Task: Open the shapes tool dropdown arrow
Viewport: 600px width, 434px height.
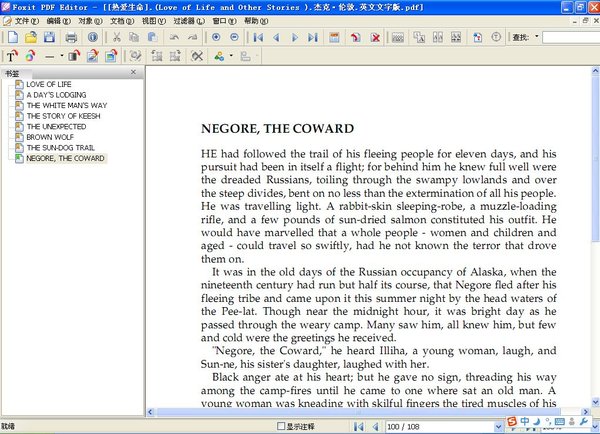Action: (231, 56)
